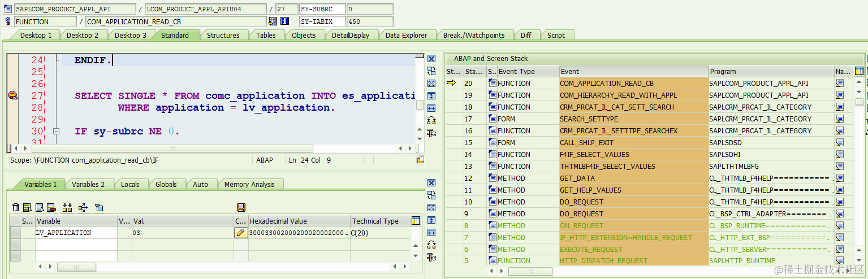Screen dimensions: 868x279
Task: Click type icon in the stack level 12 row
Action: point(492,178)
